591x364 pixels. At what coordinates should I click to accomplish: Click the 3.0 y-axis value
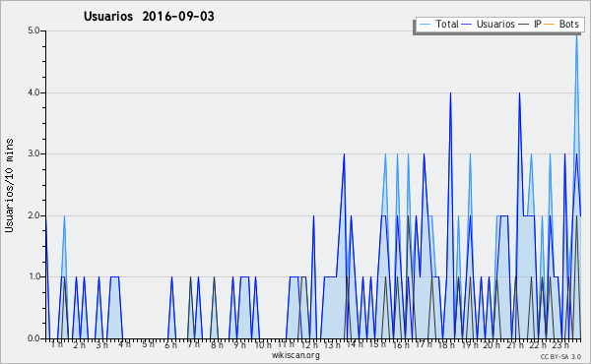pyautogui.click(x=33, y=153)
